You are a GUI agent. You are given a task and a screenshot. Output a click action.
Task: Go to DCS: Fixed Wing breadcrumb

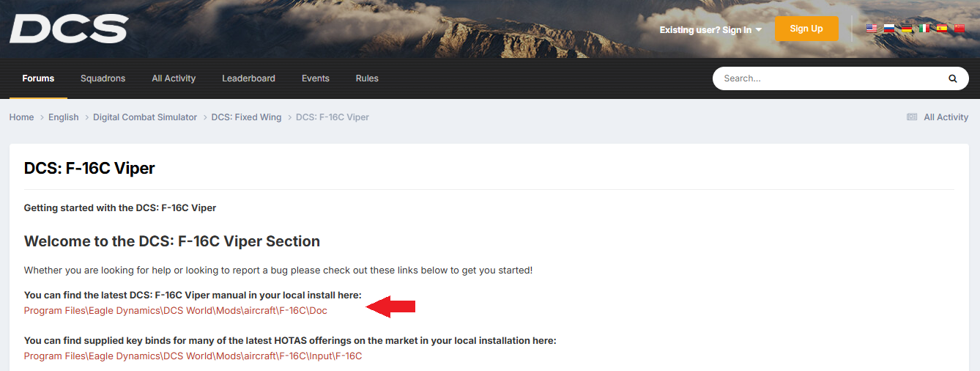click(247, 117)
